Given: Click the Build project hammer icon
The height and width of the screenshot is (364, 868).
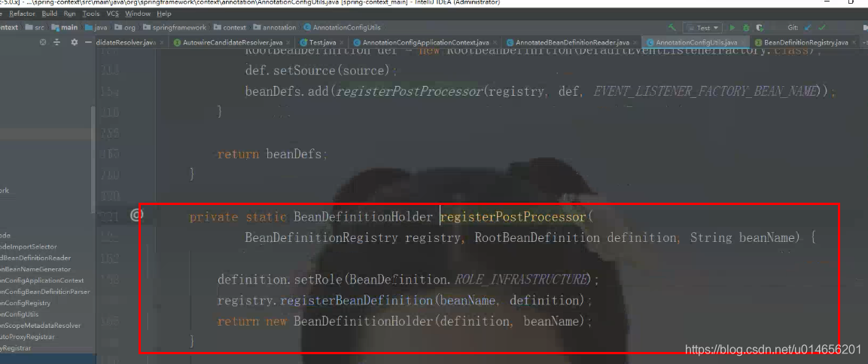Looking at the screenshot, I should tap(672, 28).
